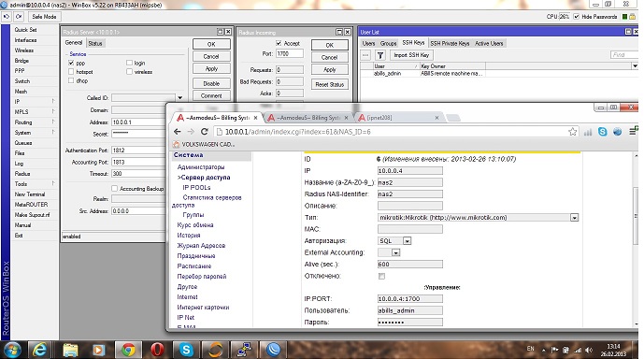Go back in Chrome browser

pyautogui.click(x=178, y=132)
